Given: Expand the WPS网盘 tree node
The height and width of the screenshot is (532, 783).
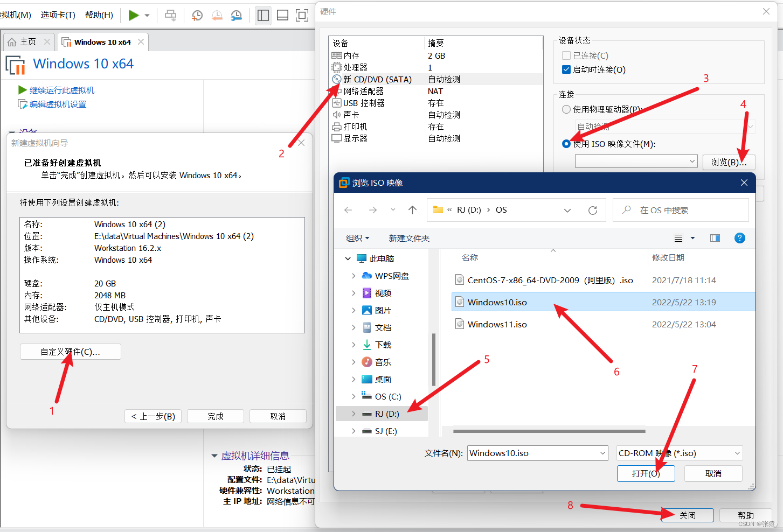Looking at the screenshot, I should point(354,276).
